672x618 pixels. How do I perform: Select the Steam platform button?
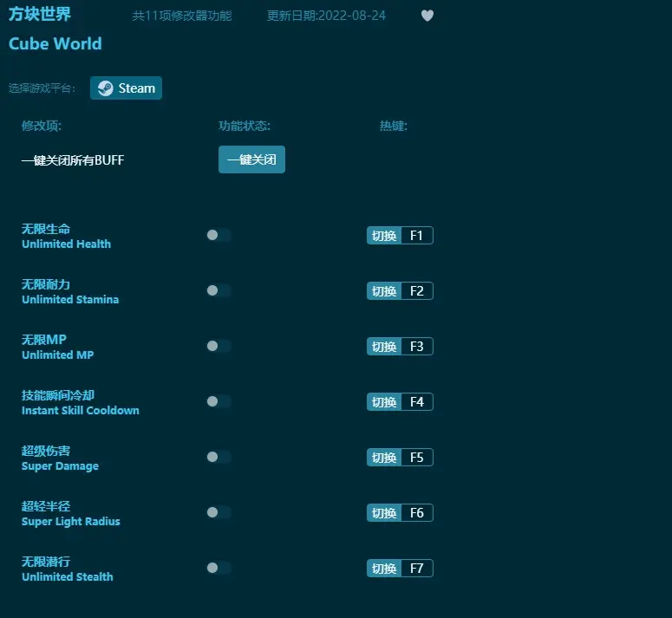point(126,88)
